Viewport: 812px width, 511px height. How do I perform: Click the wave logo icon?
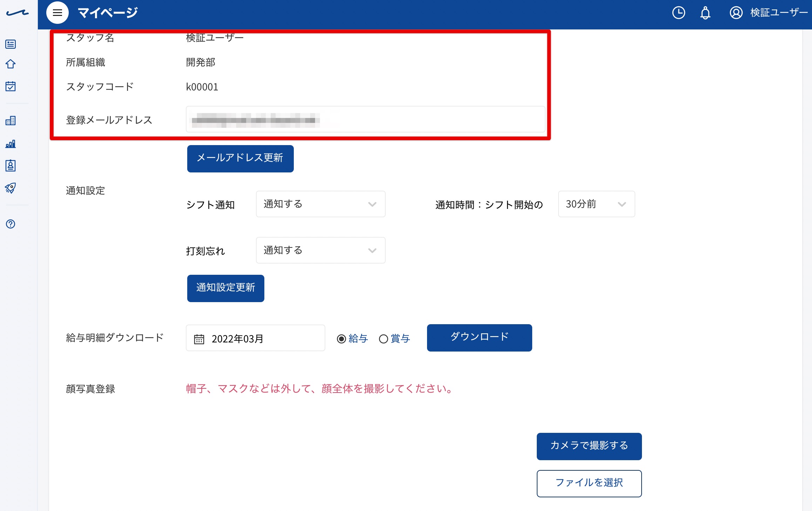(x=18, y=13)
